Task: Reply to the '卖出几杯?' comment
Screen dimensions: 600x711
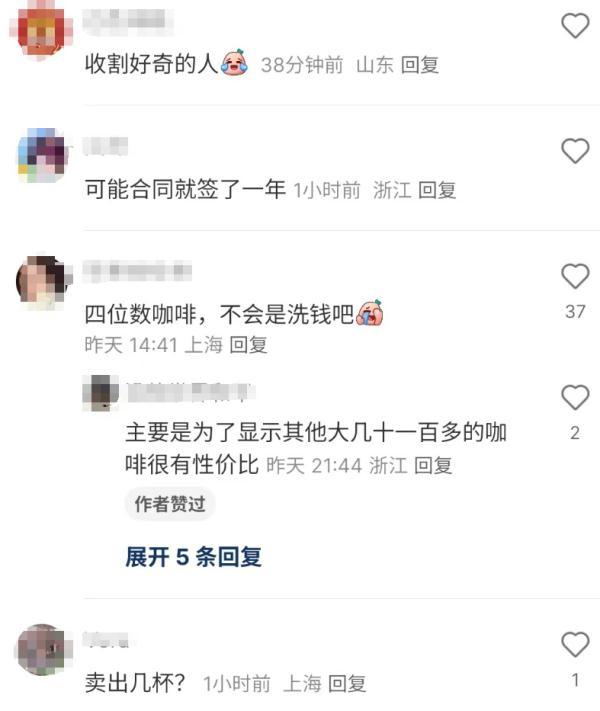Action: [x=346, y=683]
